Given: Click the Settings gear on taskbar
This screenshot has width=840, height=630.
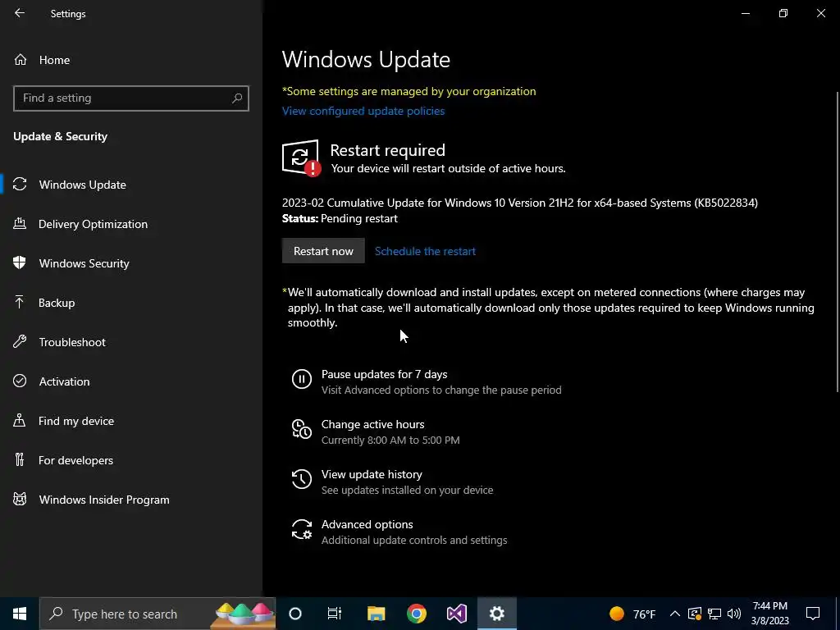Looking at the screenshot, I should click(497, 614).
